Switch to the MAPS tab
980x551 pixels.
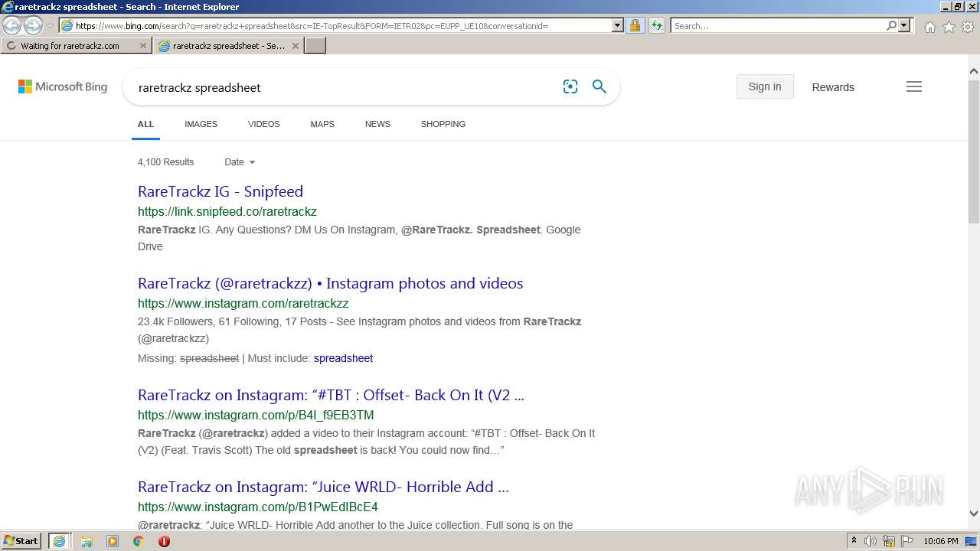322,124
